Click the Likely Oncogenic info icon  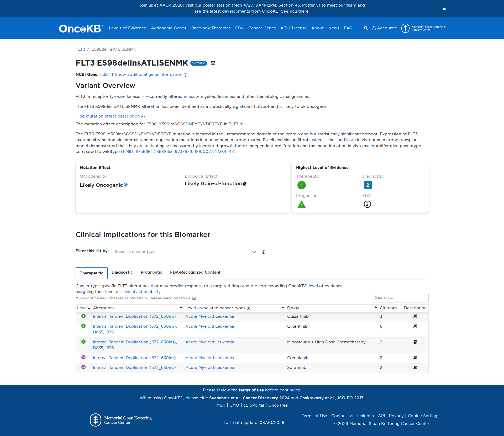[x=126, y=185]
